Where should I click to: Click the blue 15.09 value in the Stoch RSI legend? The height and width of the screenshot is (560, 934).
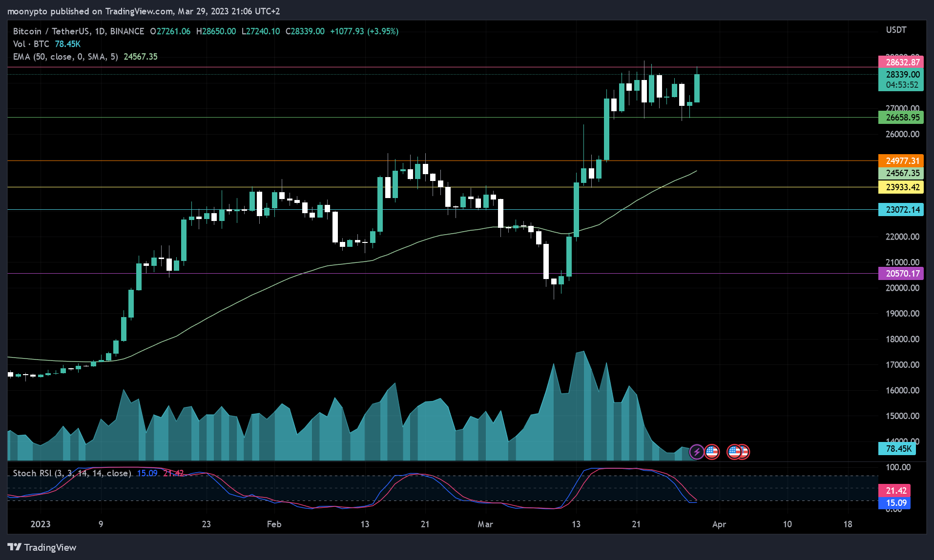tap(147, 473)
